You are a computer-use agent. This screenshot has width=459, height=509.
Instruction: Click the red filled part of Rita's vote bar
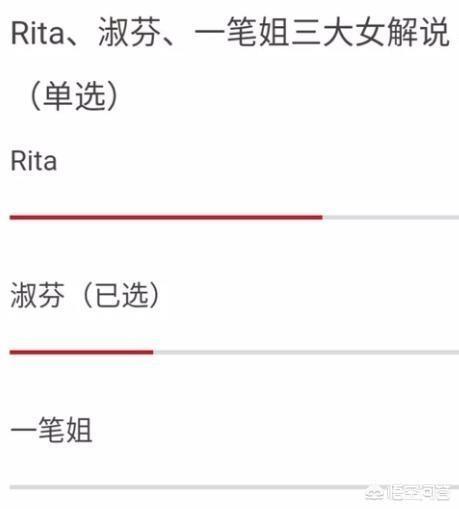pyautogui.click(x=166, y=217)
